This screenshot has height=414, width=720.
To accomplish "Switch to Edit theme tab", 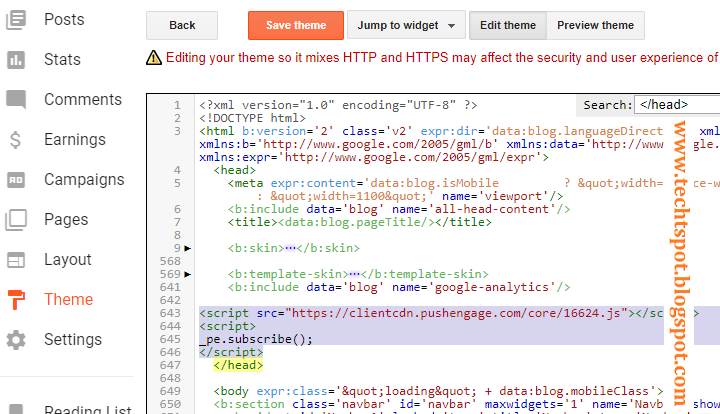I will pyautogui.click(x=508, y=25).
